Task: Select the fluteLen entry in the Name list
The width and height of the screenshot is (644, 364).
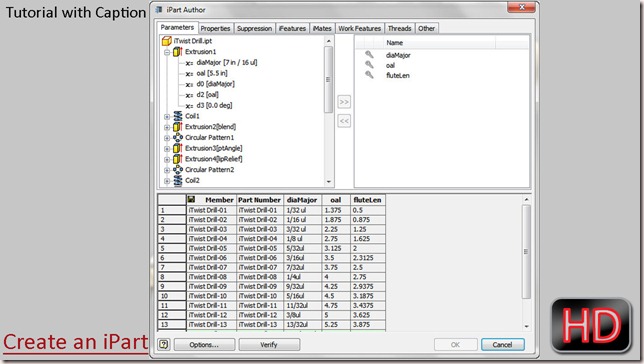Action: tap(398, 76)
